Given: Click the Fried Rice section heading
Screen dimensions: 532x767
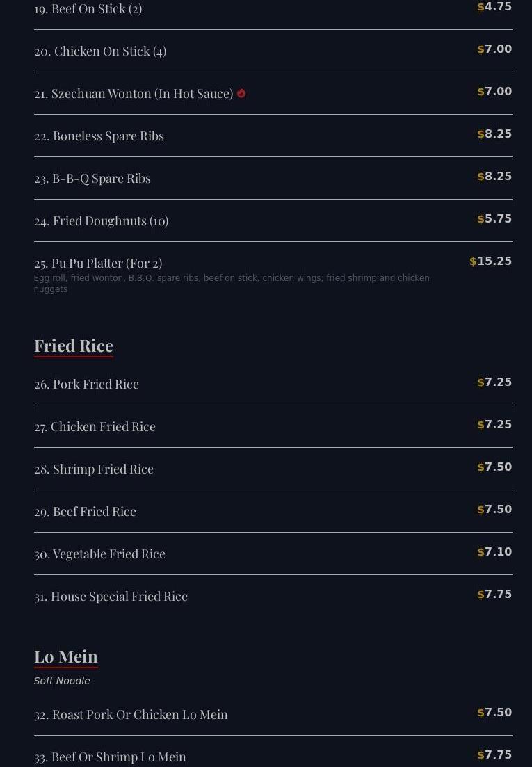Looking at the screenshot, I should 74,346.
